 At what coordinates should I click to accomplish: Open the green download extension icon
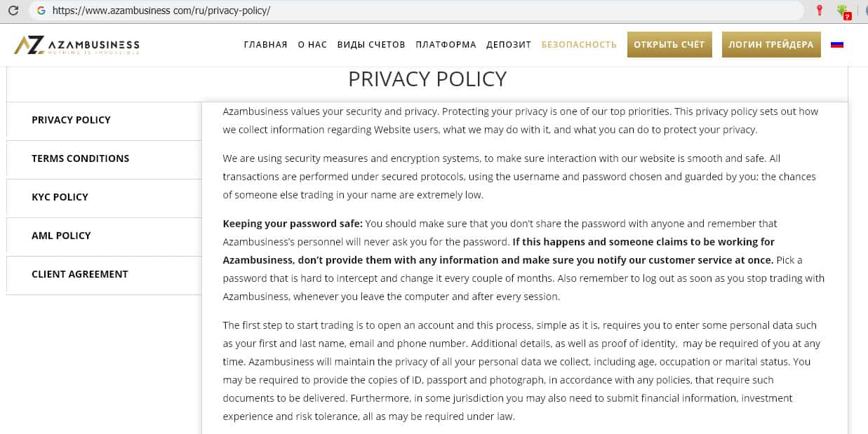(x=843, y=11)
